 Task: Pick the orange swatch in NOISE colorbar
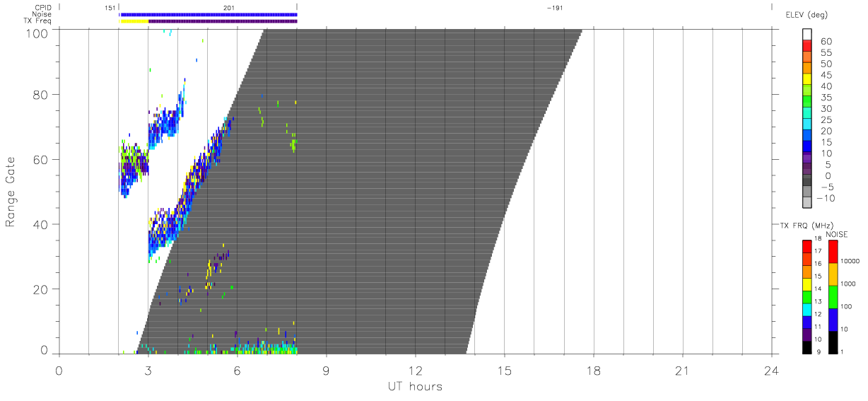(x=833, y=274)
